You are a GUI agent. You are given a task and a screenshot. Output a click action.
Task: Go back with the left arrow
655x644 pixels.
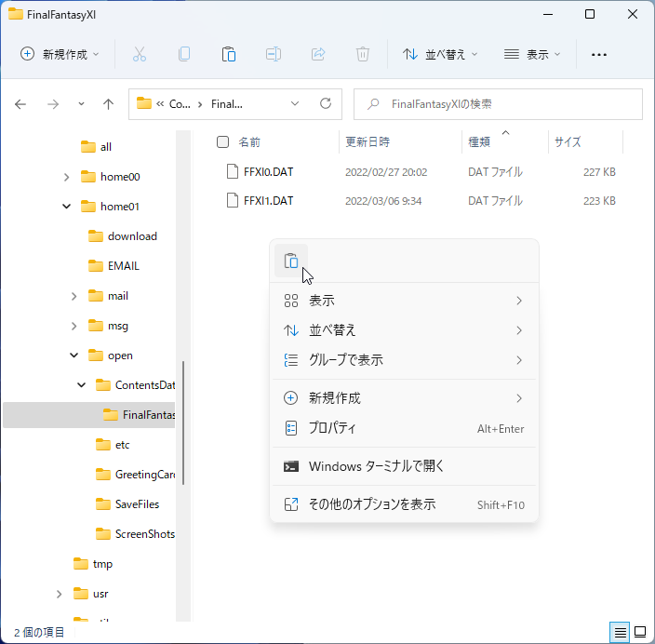[20, 104]
